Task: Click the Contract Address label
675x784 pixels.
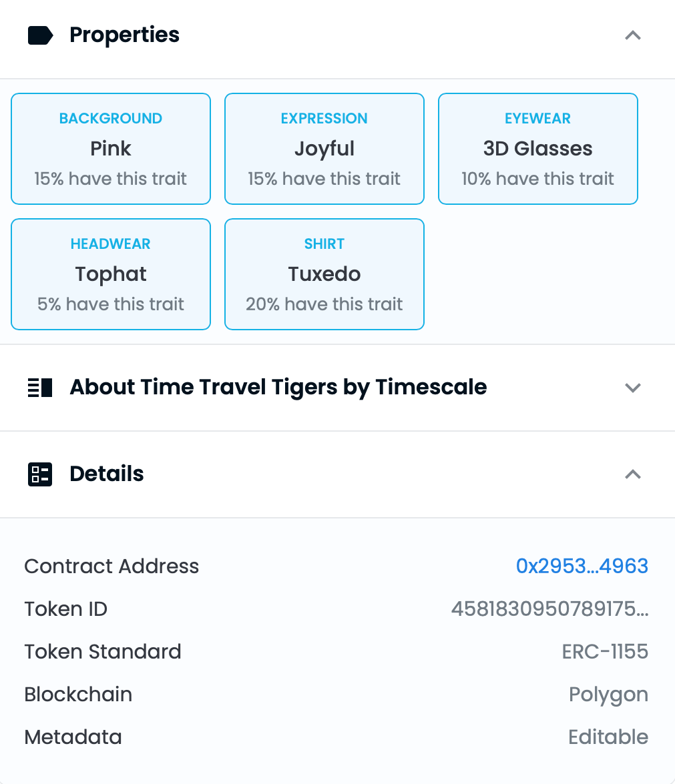Action: click(111, 566)
